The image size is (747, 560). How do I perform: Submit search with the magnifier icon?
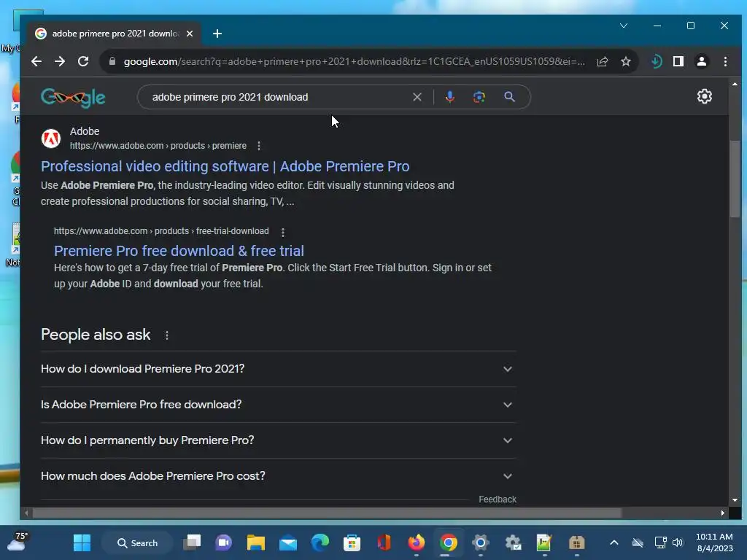pos(509,97)
